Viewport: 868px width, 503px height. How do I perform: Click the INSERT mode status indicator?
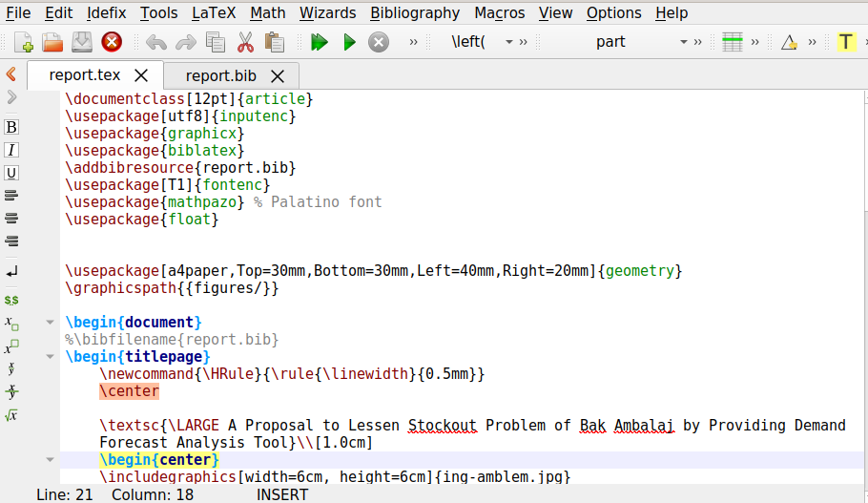click(282, 494)
